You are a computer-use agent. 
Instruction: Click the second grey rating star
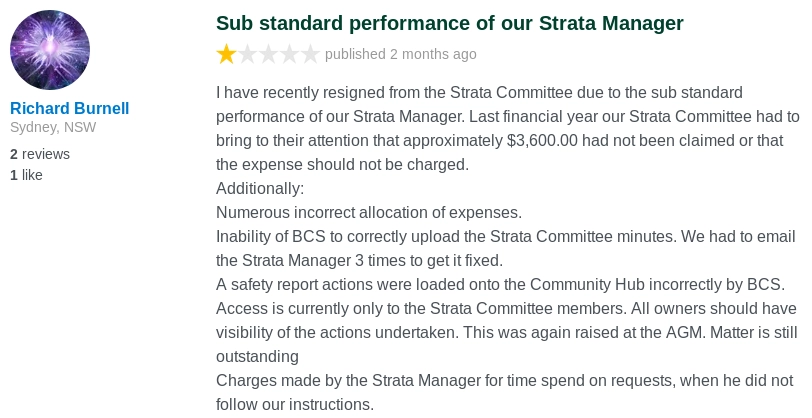point(248,54)
